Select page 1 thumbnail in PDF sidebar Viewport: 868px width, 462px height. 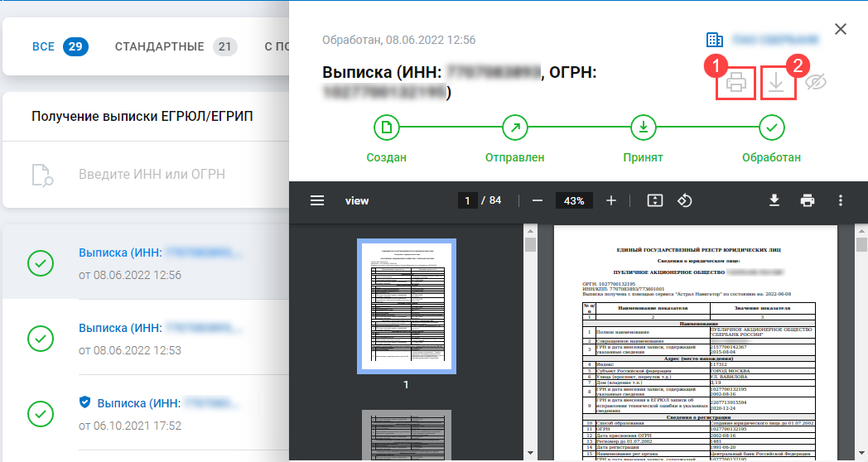pos(405,306)
